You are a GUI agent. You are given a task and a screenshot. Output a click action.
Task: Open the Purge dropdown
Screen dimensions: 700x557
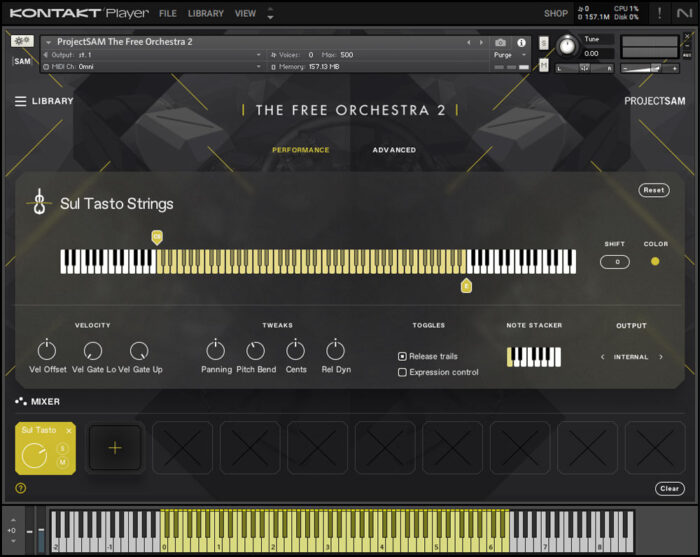[x=510, y=54]
